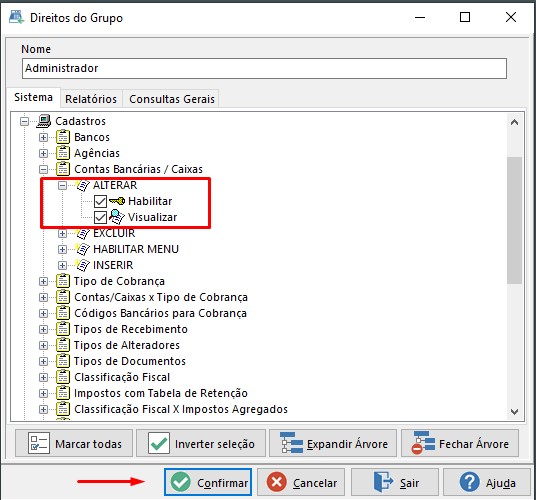
Task: Click the key icon beside Habilitar
Action: click(117, 201)
